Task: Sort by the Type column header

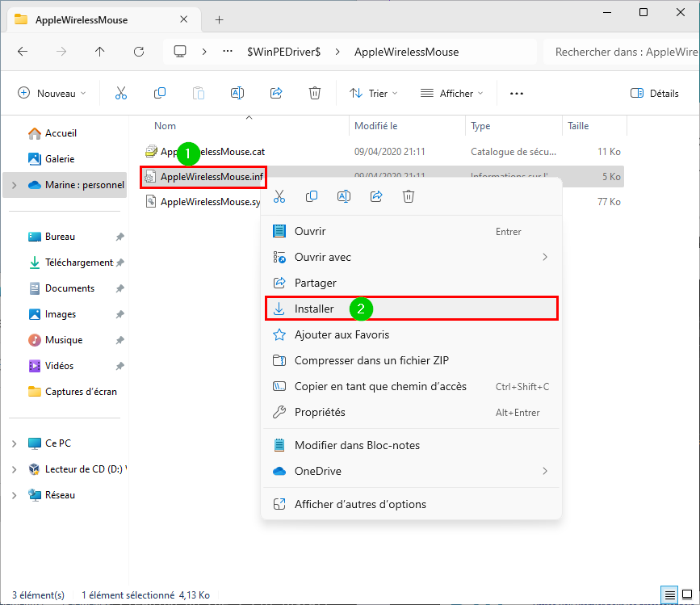Action: coord(480,126)
